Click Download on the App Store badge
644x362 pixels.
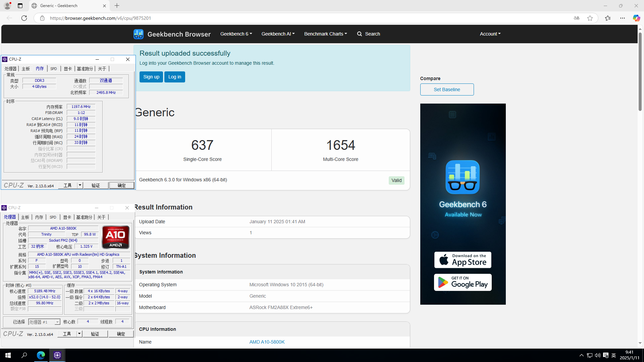click(463, 260)
